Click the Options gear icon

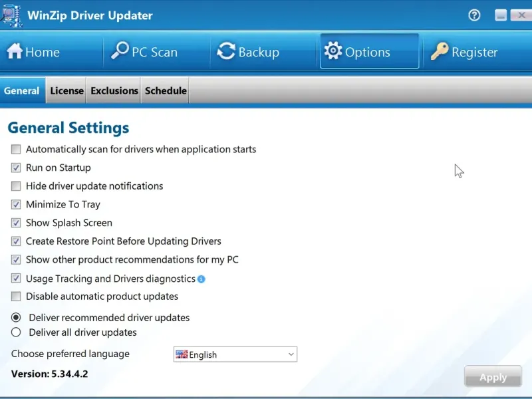coord(333,51)
